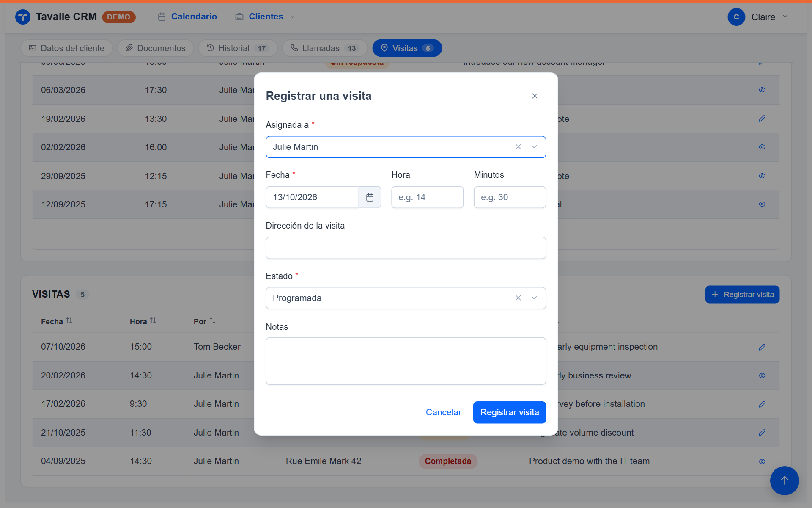Click the scroll-to-top arrow button
812x508 pixels.
click(785, 480)
